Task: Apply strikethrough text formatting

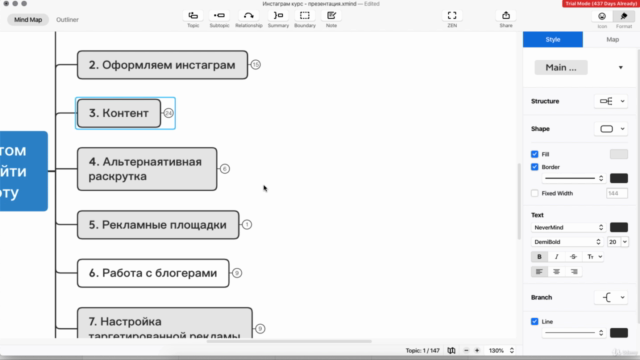Action: (x=573, y=257)
